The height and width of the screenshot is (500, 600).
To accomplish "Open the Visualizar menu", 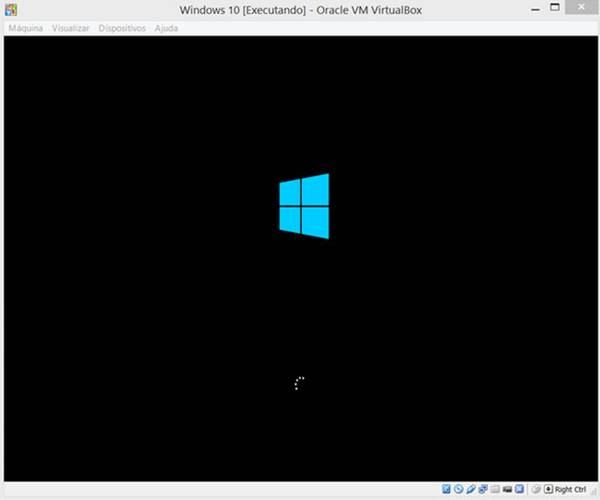I will coord(70,28).
